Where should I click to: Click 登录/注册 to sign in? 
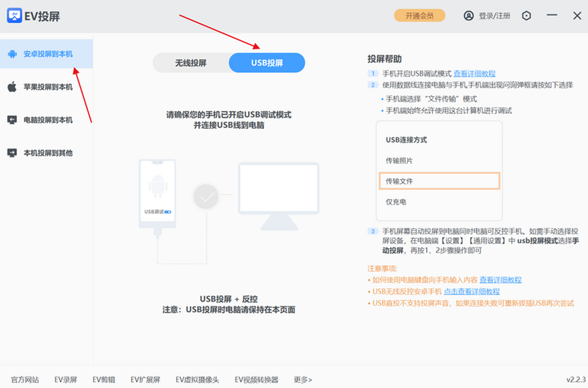494,16
